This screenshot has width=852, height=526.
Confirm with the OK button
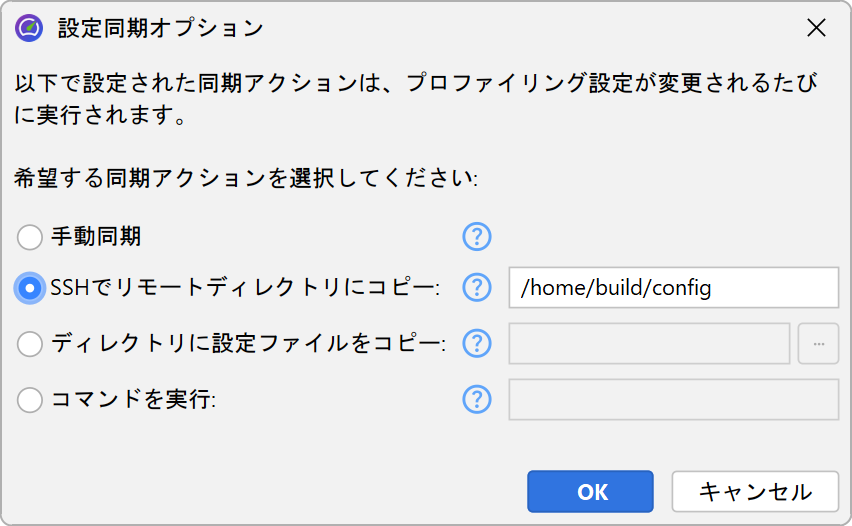[x=591, y=491]
